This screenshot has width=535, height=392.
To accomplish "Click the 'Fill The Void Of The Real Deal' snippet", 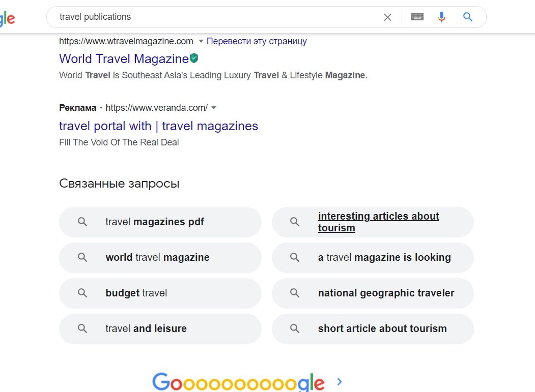I will (119, 142).
